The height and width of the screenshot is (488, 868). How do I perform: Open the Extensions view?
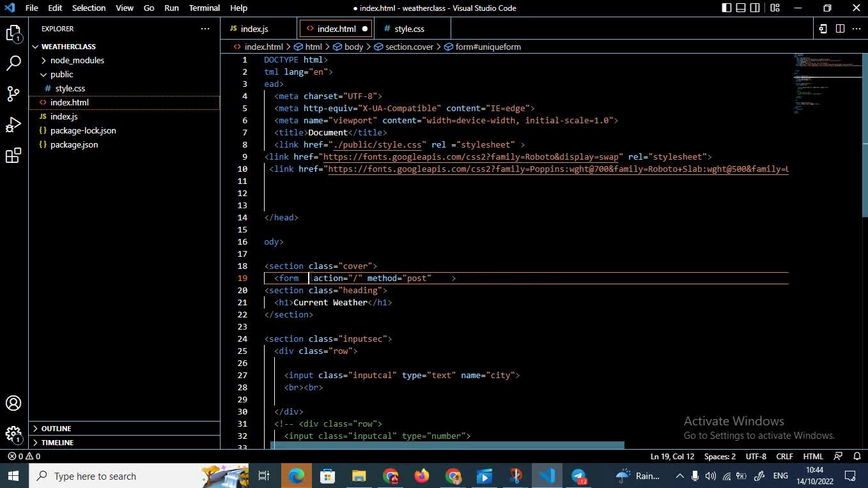coord(13,155)
